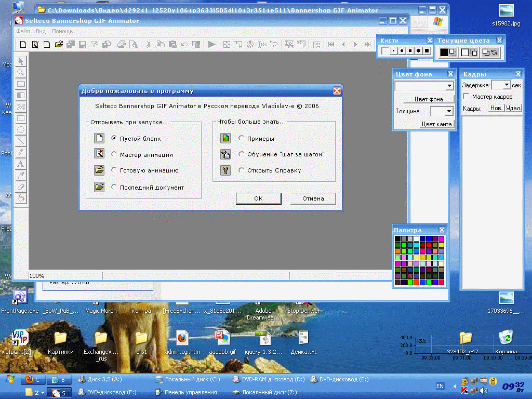Click the "Цвет канта" button
This screenshot has width=532, height=399.
[x=438, y=124]
